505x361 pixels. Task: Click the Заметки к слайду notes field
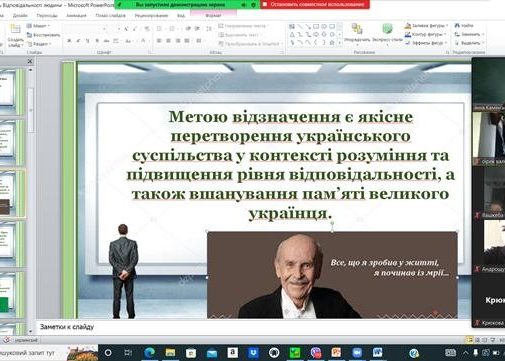tap(253, 327)
